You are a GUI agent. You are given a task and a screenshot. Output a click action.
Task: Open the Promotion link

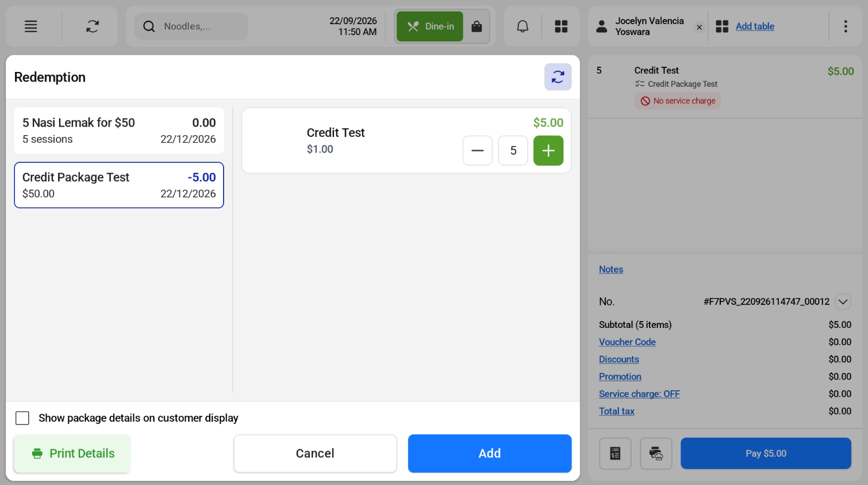coord(620,376)
